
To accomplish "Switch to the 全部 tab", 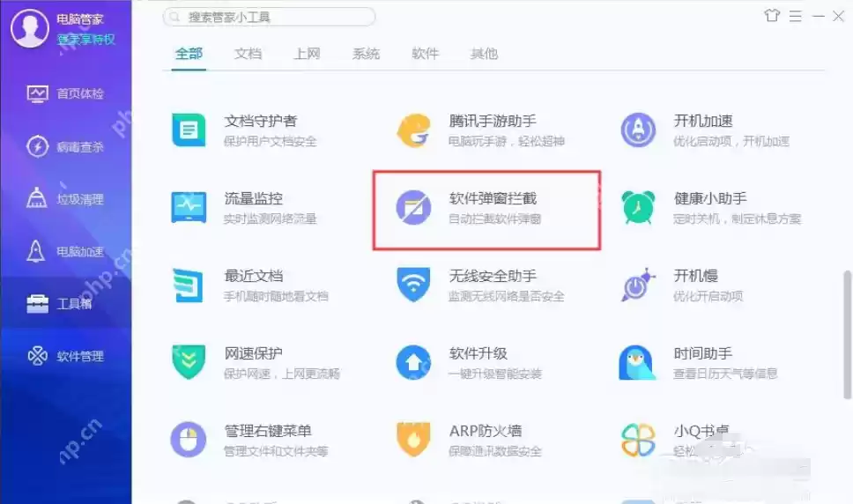I will pos(189,54).
